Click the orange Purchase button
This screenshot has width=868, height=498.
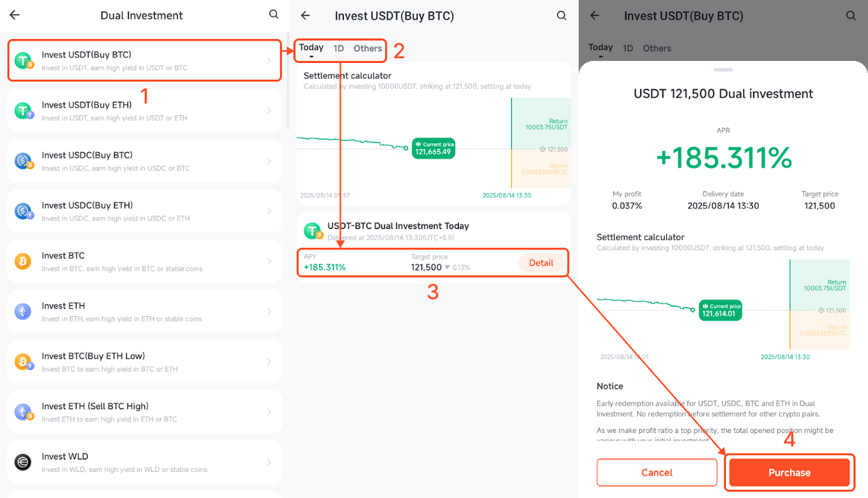pos(789,473)
